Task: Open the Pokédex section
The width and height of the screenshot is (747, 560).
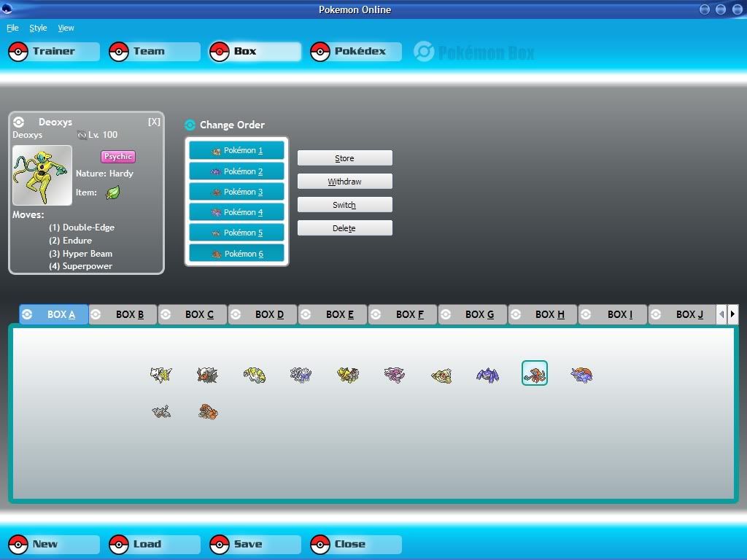Action: coord(356,52)
